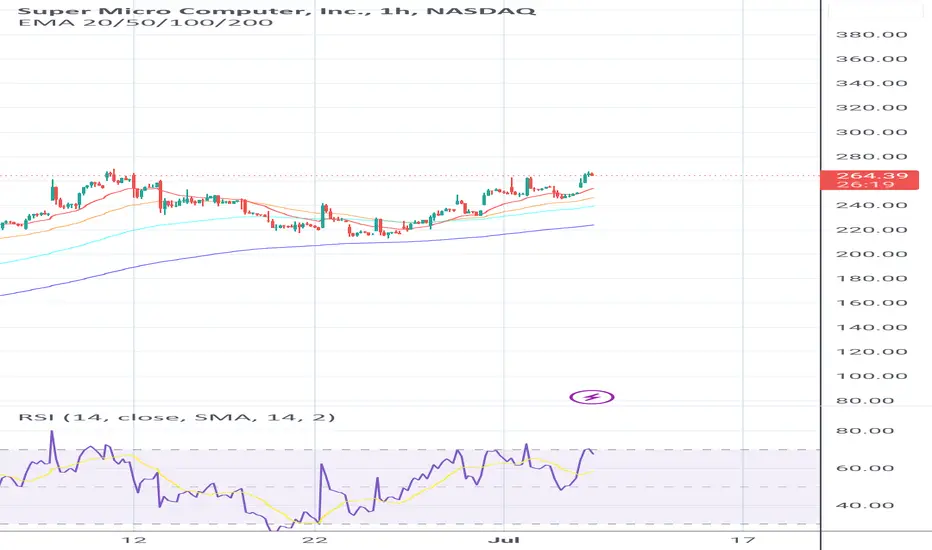Click the 280.00 price axis label
Screen dimensions: 932x550
pyautogui.click(x=871, y=156)
